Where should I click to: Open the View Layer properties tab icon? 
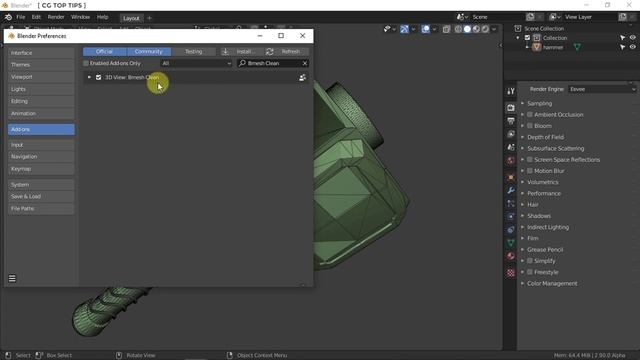click(511, 134)
